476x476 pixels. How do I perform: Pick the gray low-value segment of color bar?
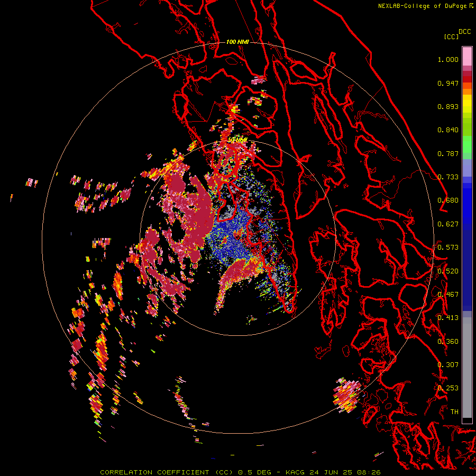click(x=467, y=368)
